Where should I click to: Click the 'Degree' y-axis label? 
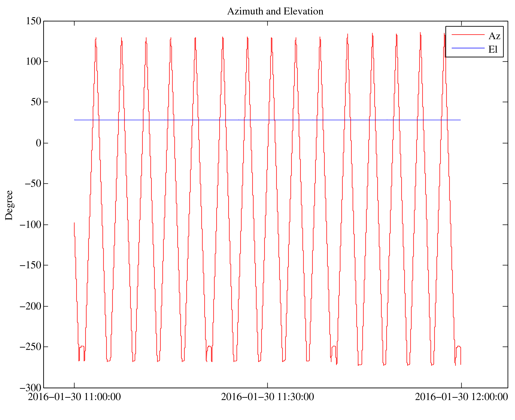point(9,205)
